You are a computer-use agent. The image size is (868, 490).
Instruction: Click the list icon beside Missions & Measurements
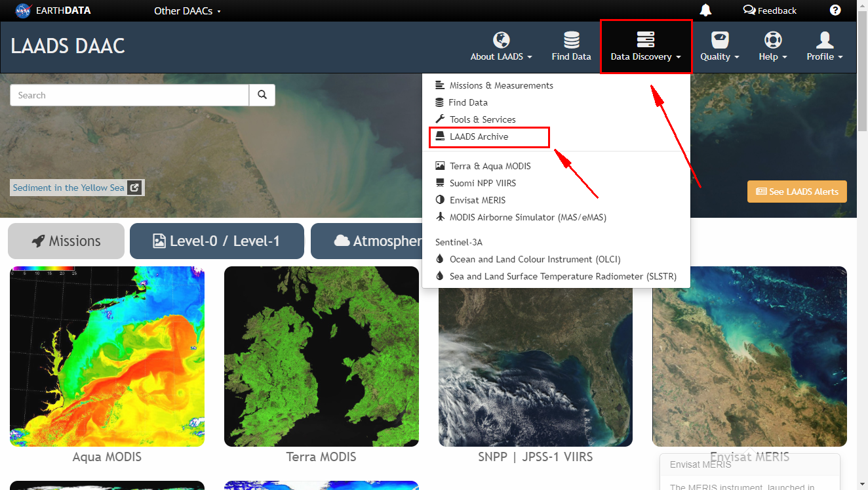pyautogui.click(x=440, y=85)
